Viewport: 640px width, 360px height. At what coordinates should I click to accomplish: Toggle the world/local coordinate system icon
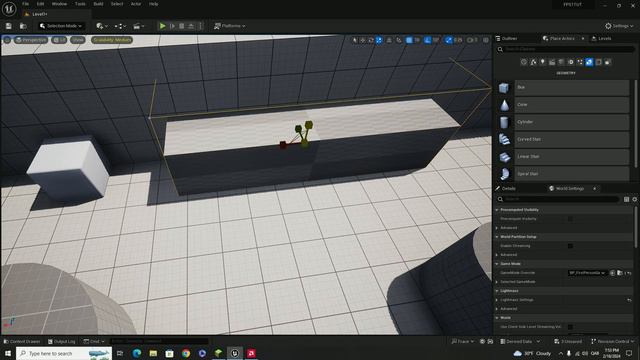point(389,40)
